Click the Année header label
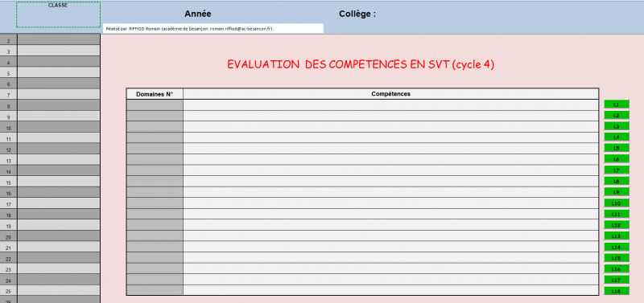Viewport: 644px width, 303px height. 197,14
